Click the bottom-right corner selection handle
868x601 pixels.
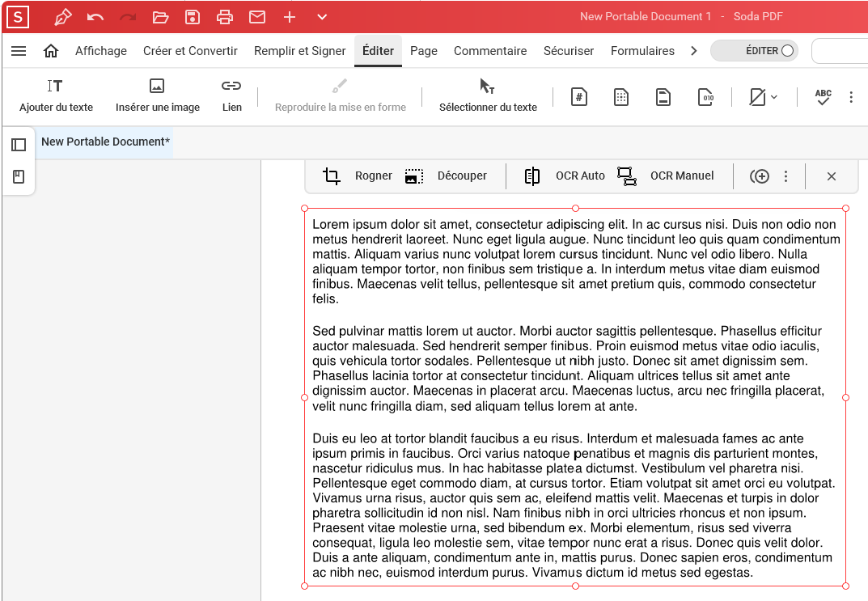pyautogui.click(x=846, y=586)
